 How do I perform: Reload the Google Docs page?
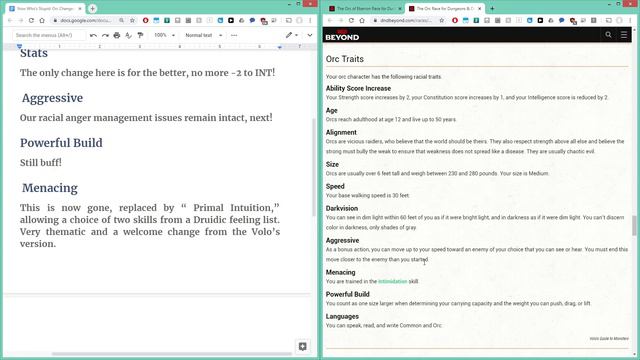(31, 20)
